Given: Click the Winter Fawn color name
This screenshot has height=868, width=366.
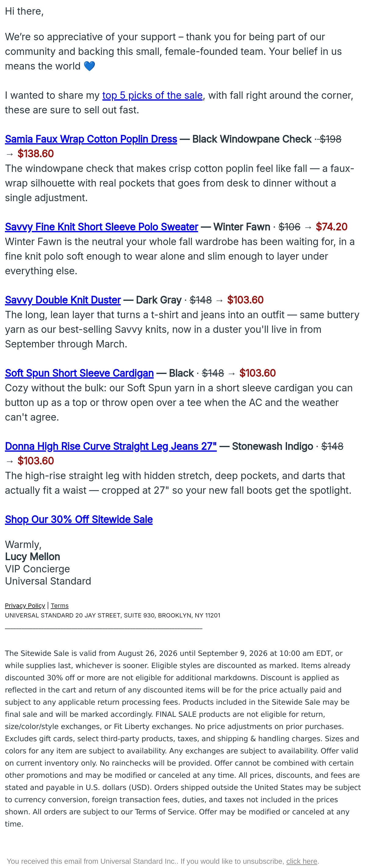Looking at the screenshot, I should tap(242, 227).
